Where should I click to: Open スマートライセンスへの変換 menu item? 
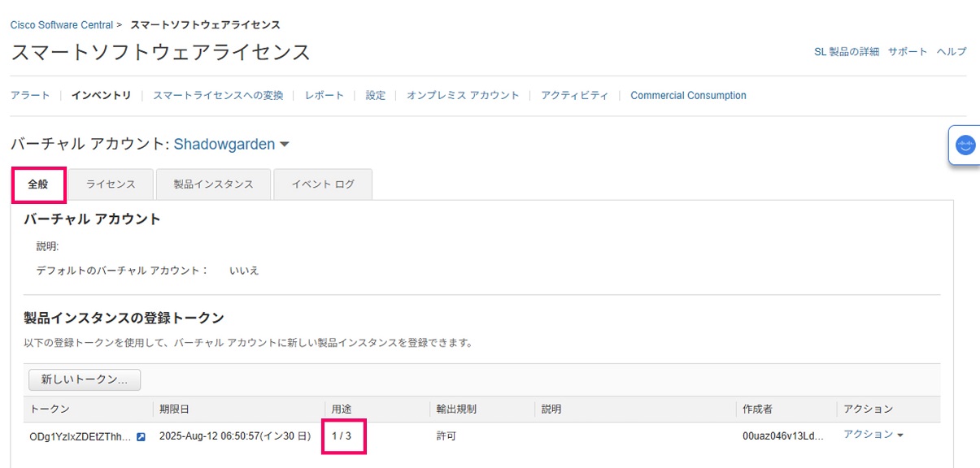pos(218,95)
